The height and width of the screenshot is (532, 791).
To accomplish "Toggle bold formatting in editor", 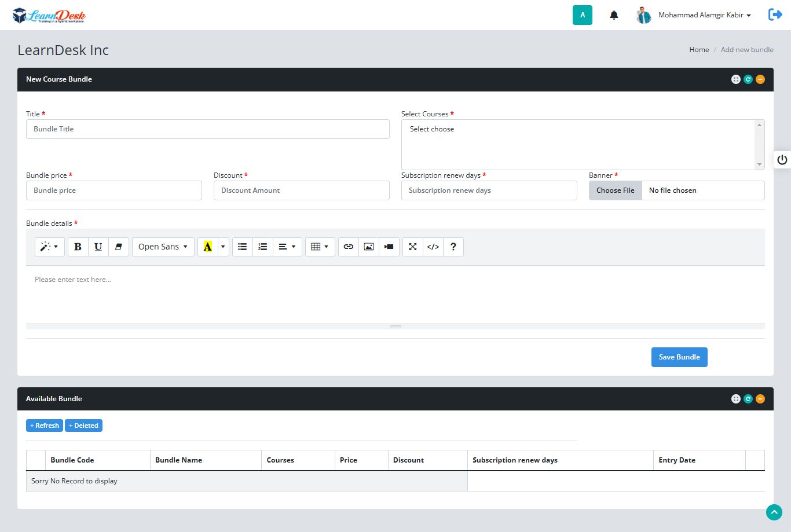I will point(78,247).
